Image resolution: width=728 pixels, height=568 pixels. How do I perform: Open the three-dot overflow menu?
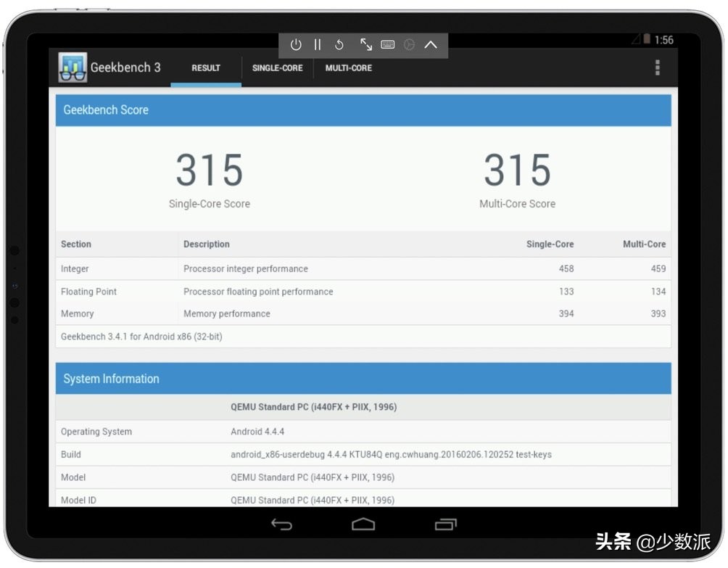coord(658,67)
